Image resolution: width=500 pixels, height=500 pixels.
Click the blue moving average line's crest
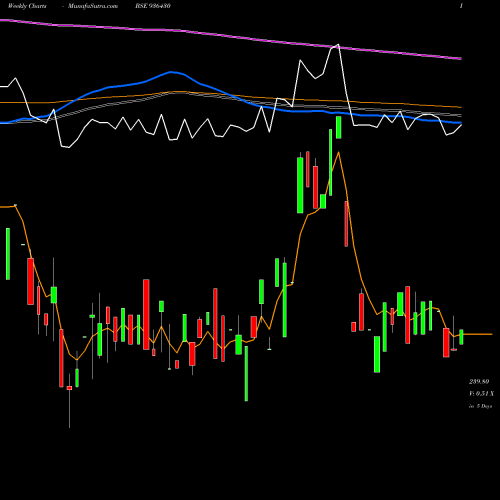point(171,72)
